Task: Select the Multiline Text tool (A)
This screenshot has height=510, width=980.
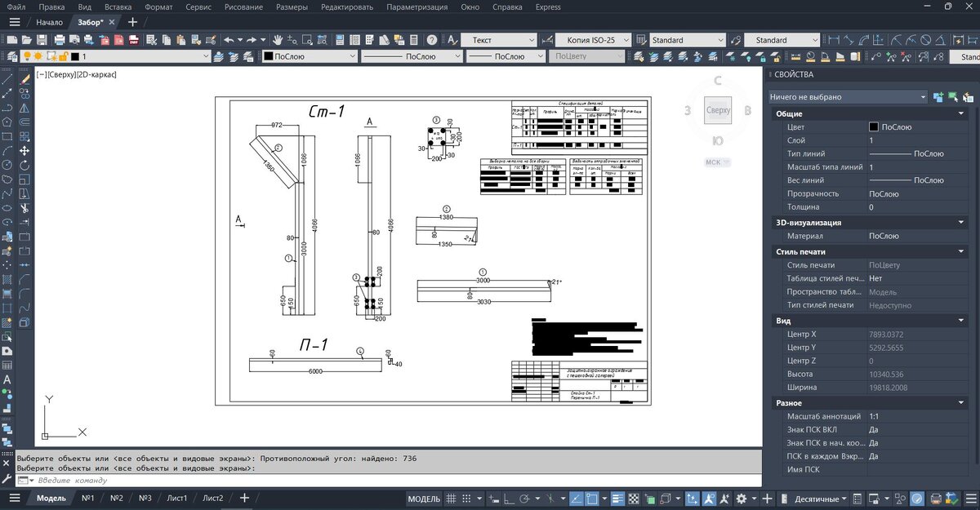Action: 7,379
